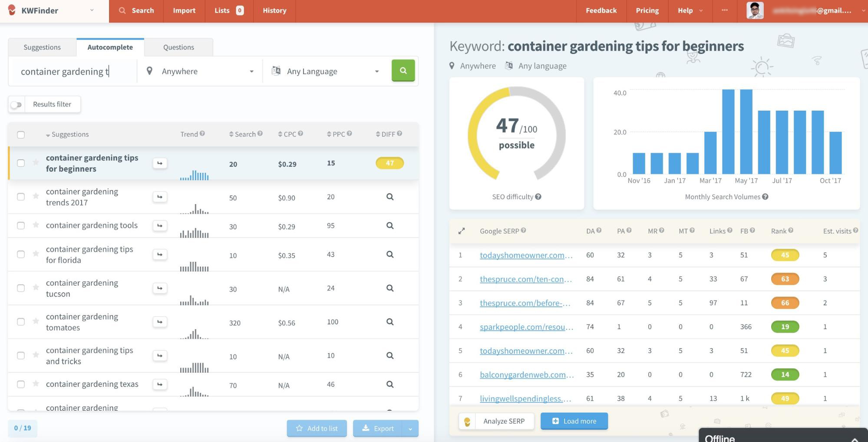Check difficulty for container gardening tomatoes

coord(389,322)
